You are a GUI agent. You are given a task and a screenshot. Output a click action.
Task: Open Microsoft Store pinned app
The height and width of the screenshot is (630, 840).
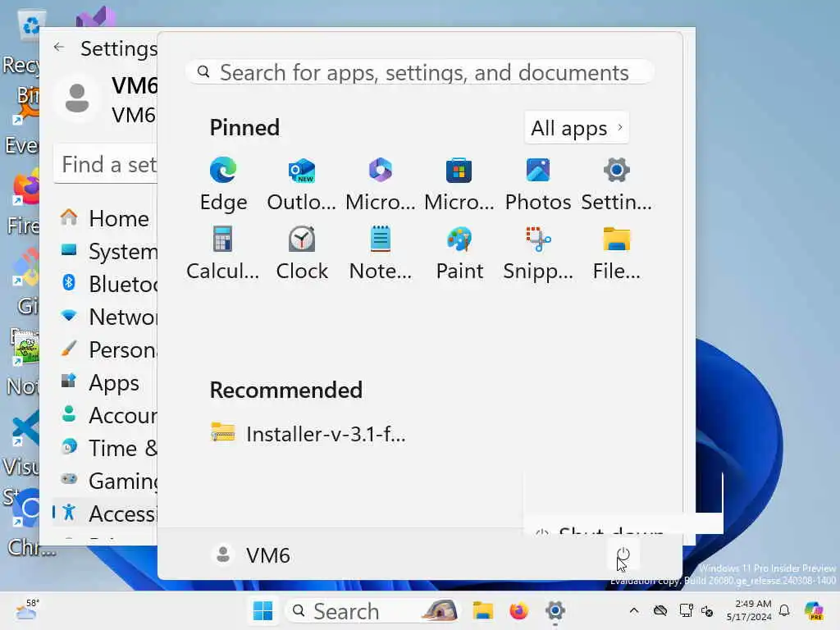click(459, 185)
